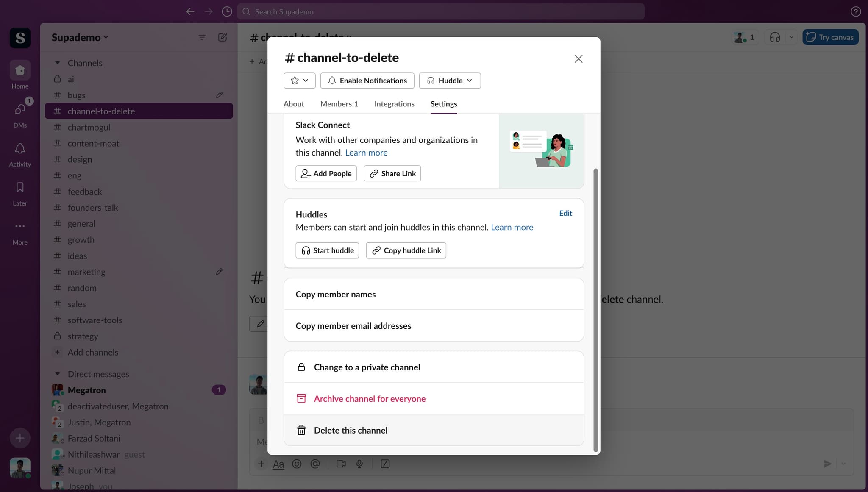
Task: Change to a private channel
Action: pos(367,367)
